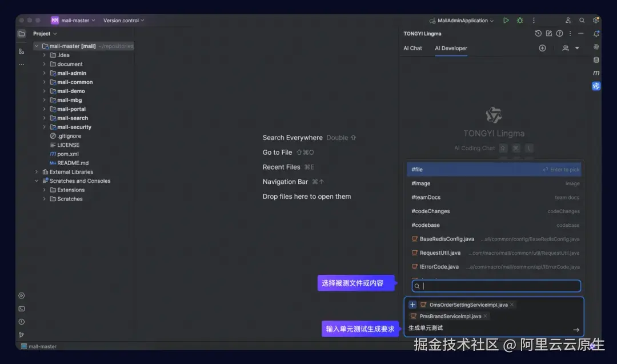Open chat history in TONGYI Lingma panel
The image size is (617, 364).
click(538, 34)
